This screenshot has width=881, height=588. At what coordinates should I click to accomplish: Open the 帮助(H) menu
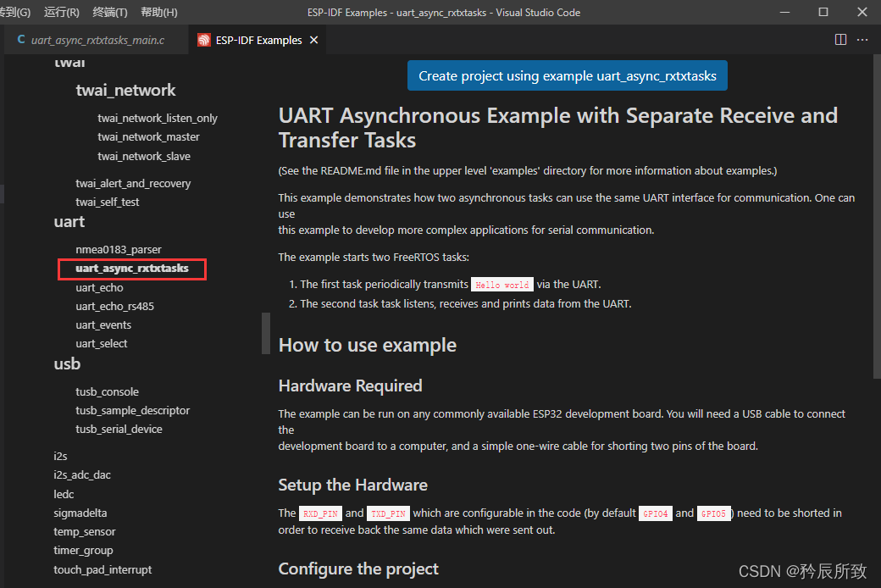(159, 12)
